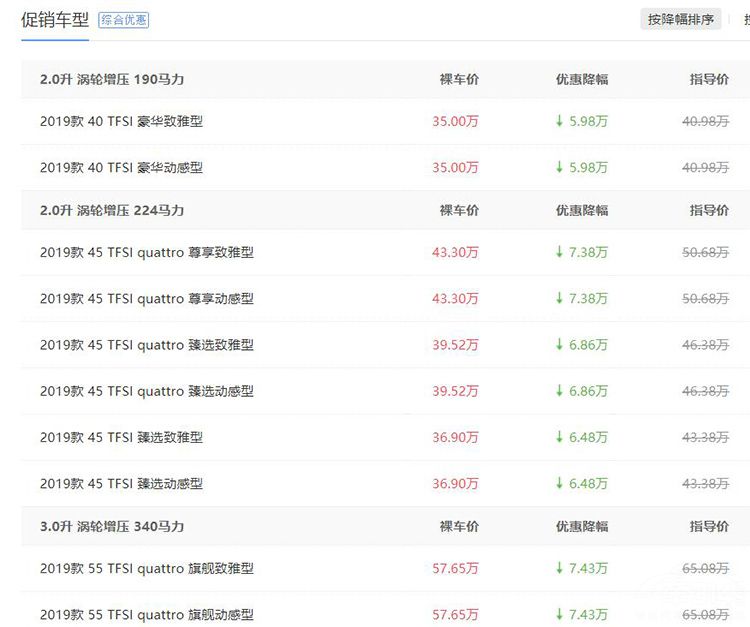
Task: Click 39.52万 price of quattro 臻选致雅型
Action: pyautogui.click(x=455, y=345)
